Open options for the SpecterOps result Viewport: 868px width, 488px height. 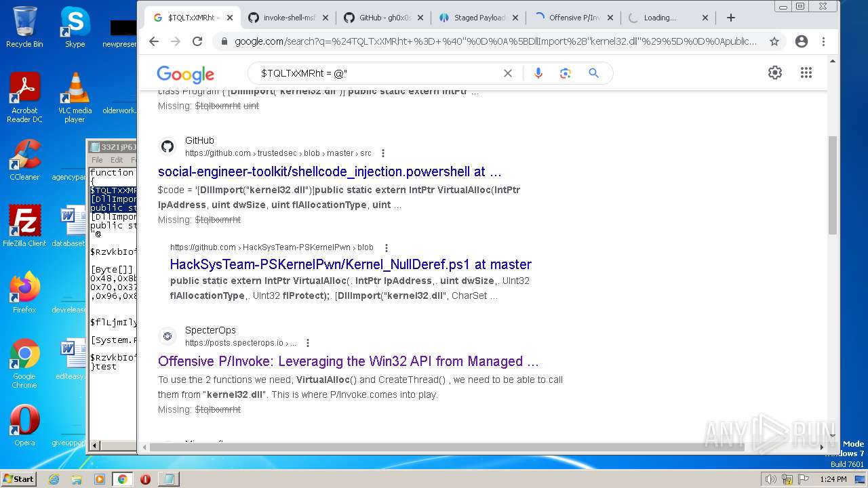coord(308,343)
